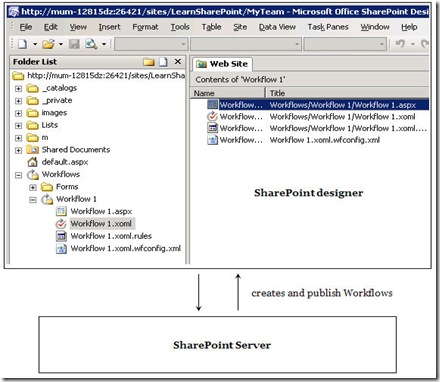The width and height of the screenshot is (440, 382).
Task: Open the first empty toolbar combo box
Action: pyautogui.click(x=151, y=44)
